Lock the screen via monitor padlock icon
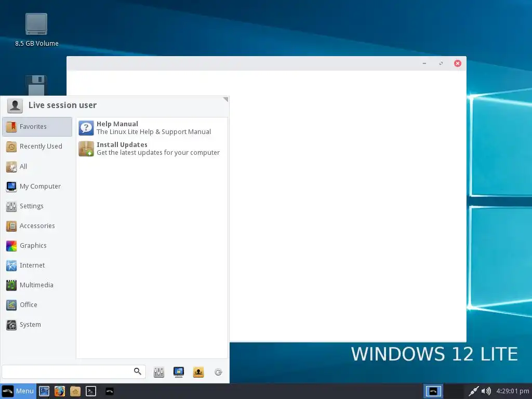The image size is (532, 399). [x=179, y=372]
